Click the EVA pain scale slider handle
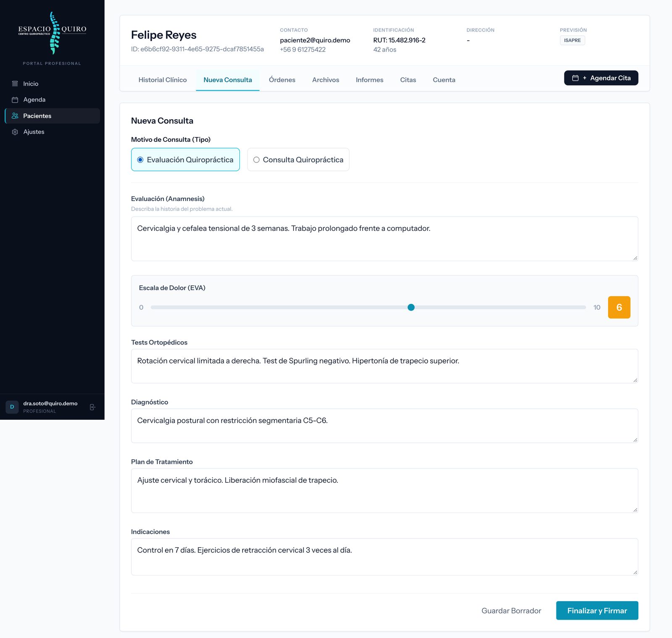 (411, 307)
